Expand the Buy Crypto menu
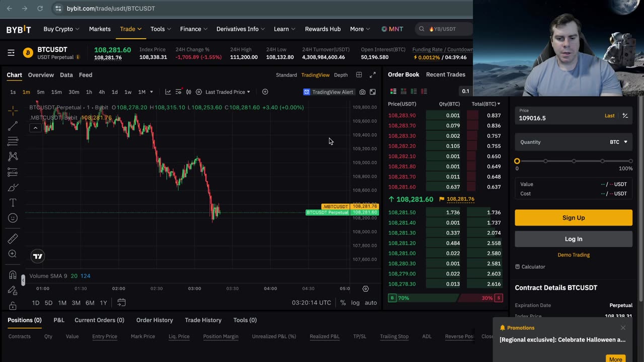This screenshot has height=362, width=644. [61, 29]
